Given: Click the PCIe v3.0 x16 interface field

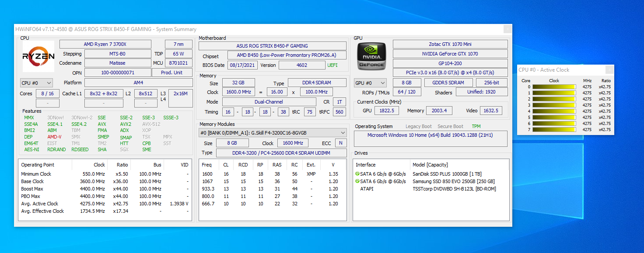Looking at the screenshot, I should click(x=450, y=73).
